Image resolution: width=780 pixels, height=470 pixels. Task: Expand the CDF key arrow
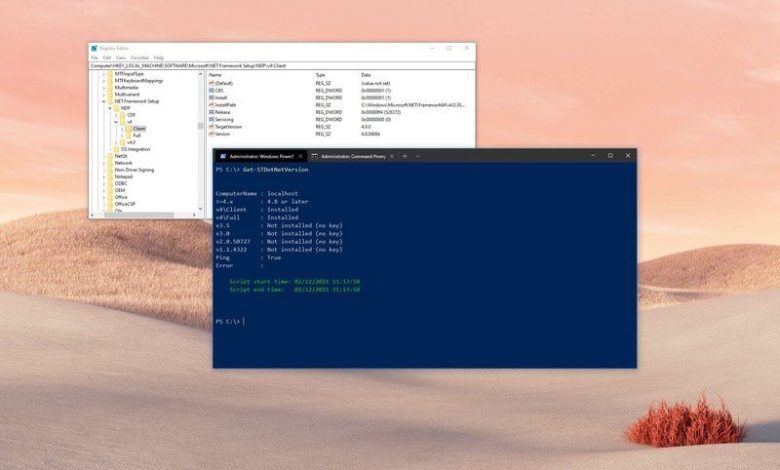click(116, 115)
